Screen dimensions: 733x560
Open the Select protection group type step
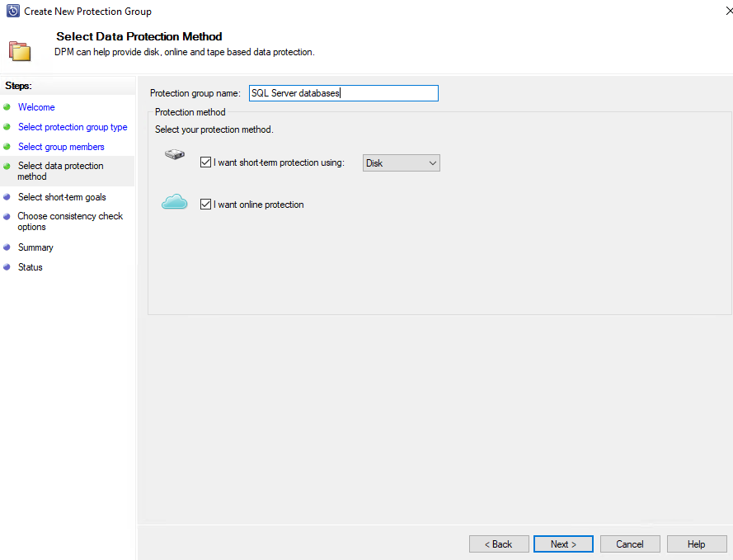[x=73, y=127]
